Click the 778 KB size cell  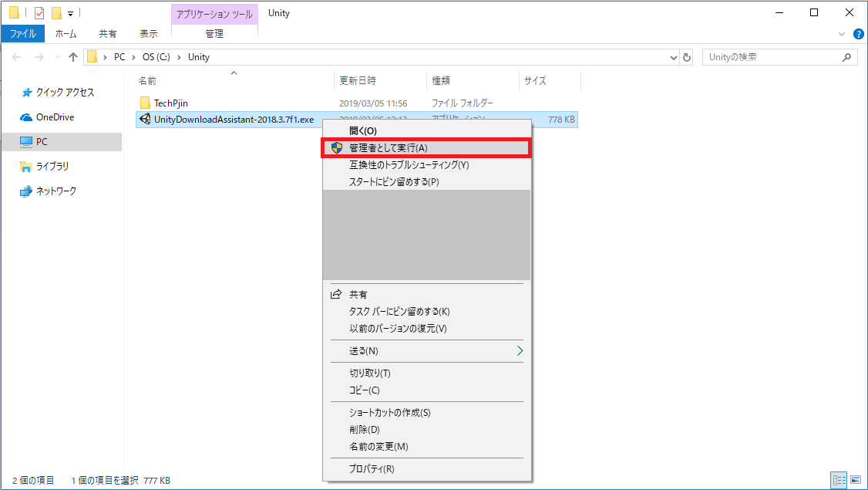pos(561,120)
